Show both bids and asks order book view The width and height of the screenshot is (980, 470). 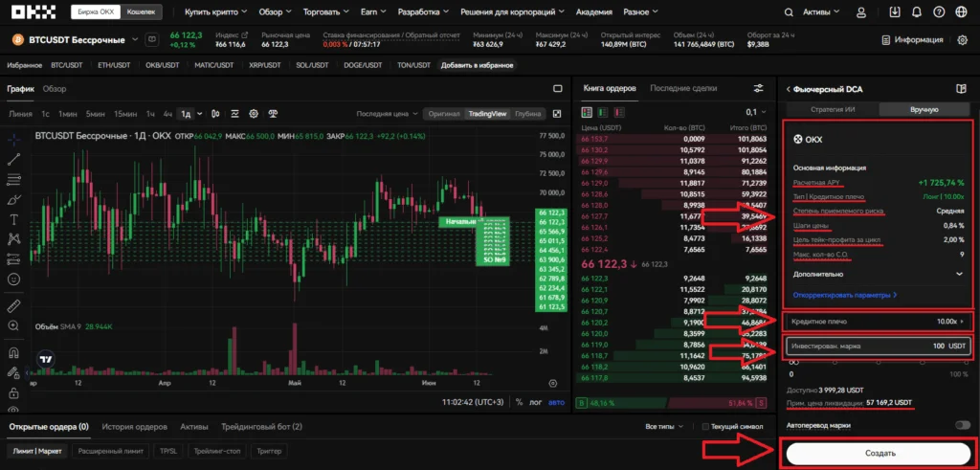pos(587,113)
